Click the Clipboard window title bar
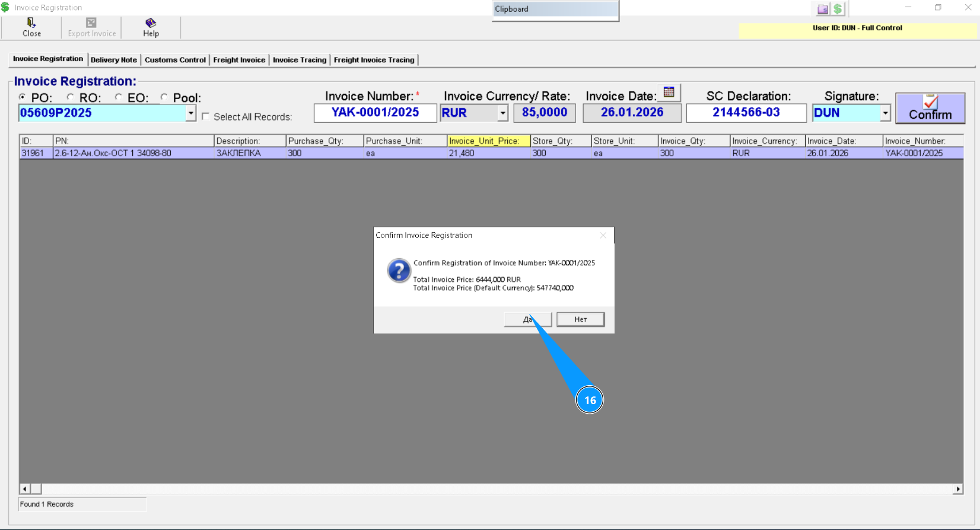 555,9
